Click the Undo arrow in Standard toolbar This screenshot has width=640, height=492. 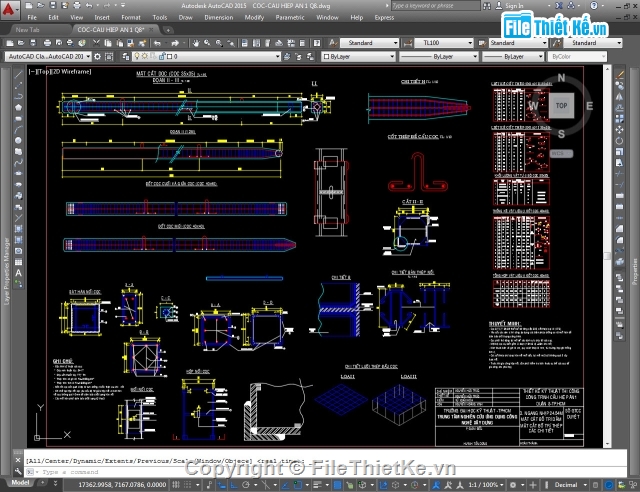tap(157, 43)
